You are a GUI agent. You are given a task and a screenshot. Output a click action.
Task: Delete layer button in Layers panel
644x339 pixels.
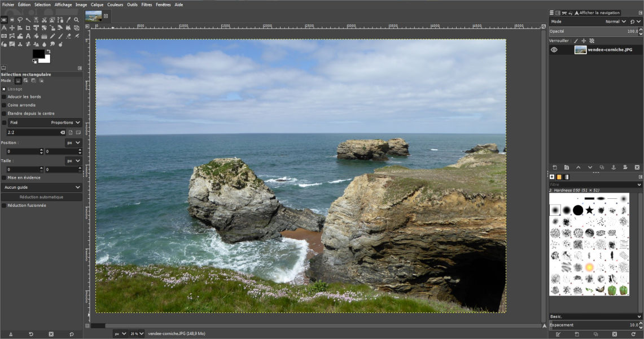(637, 167)
